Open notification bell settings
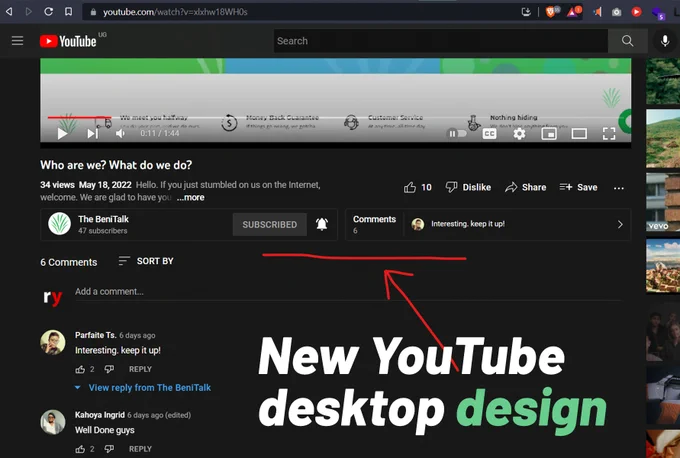 point(322,224)
